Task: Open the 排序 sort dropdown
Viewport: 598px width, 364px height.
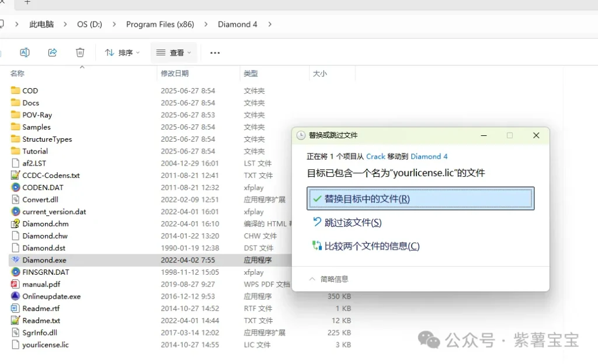Action: pyautogui.click(x=123, y=52)
